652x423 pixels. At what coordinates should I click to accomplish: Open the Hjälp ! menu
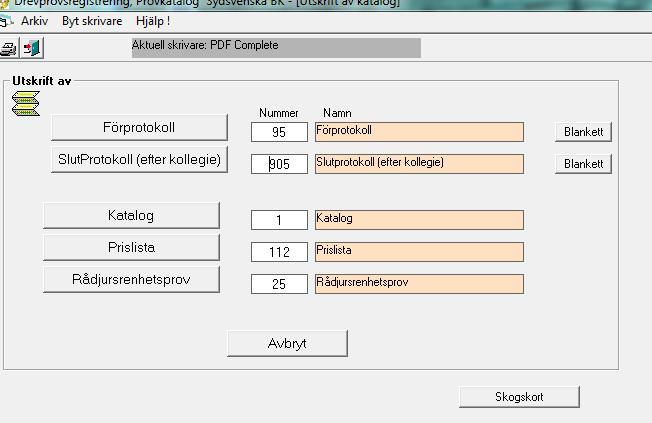153,21
